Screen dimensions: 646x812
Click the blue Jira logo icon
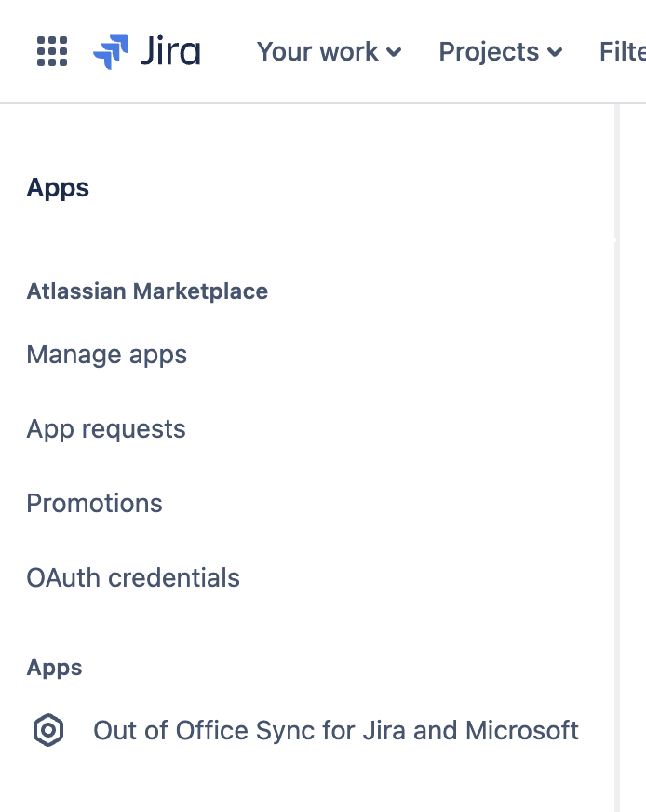[x=111, y=51]
